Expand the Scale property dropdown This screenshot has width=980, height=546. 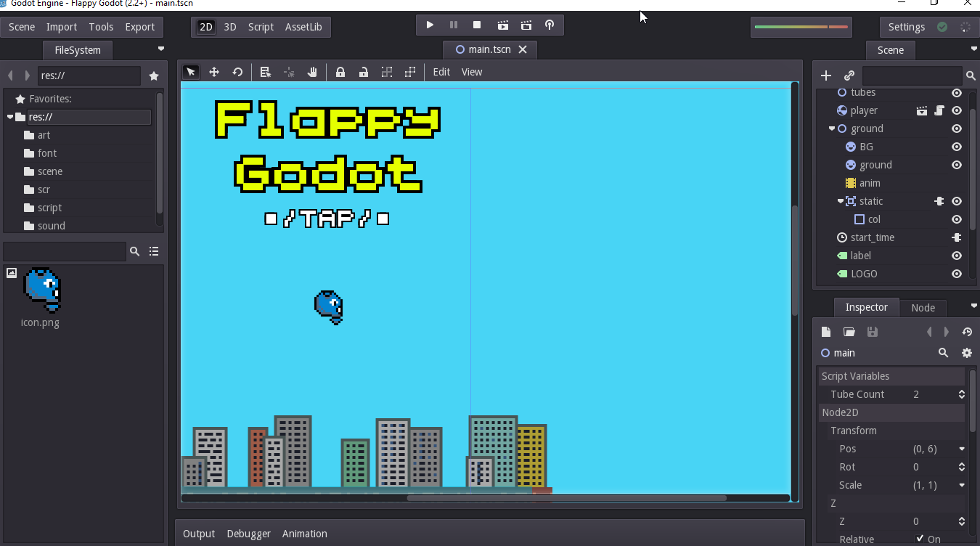pyautogui.click(x=962, y=485)
